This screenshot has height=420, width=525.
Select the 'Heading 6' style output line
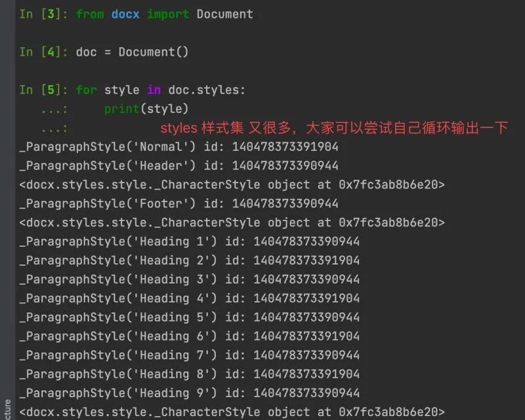(x=190, y=336)
